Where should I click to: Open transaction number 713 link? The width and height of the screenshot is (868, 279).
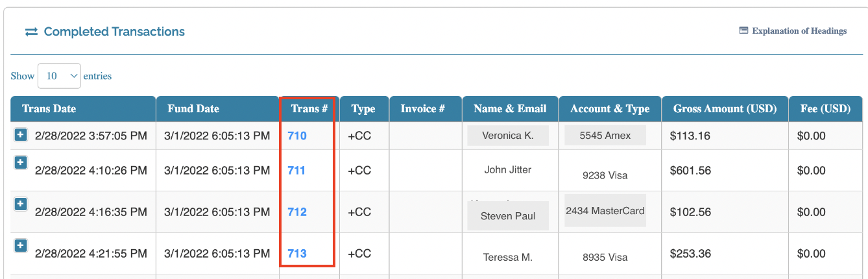tap(297, 254)
